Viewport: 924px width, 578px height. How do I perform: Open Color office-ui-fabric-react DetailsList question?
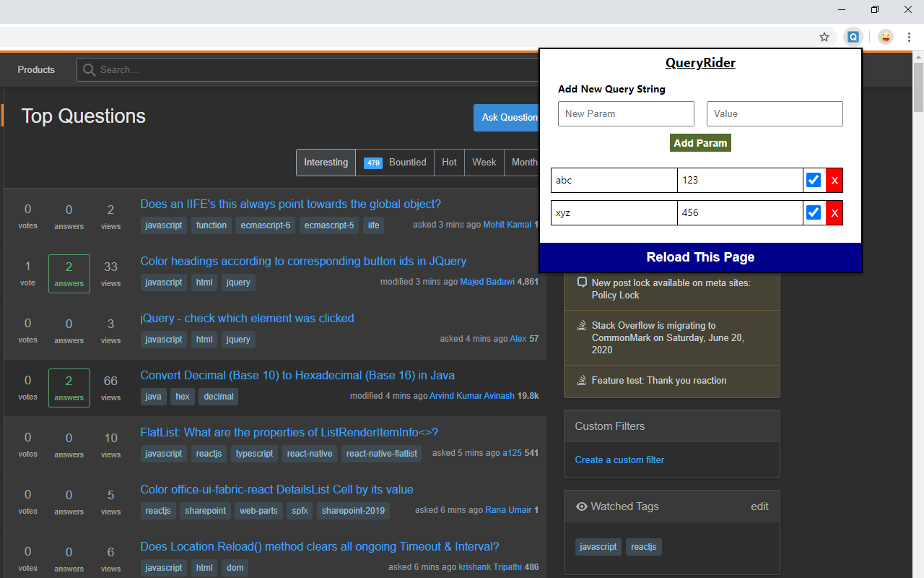point(276,490)
